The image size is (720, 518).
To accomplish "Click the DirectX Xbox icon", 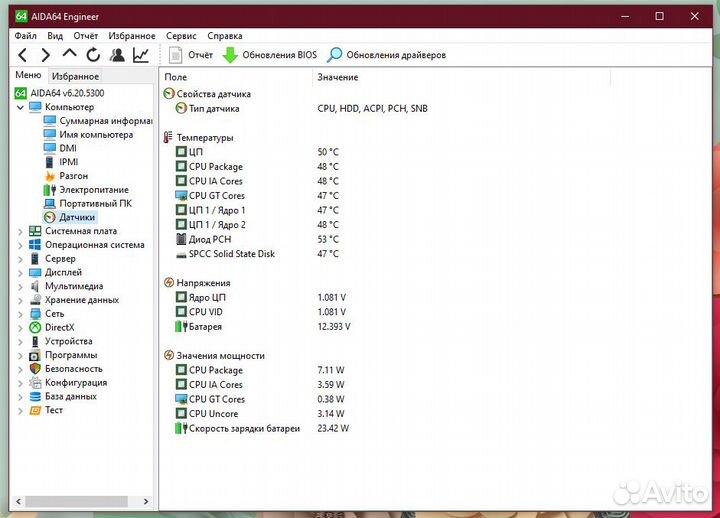I will [35, 327].
